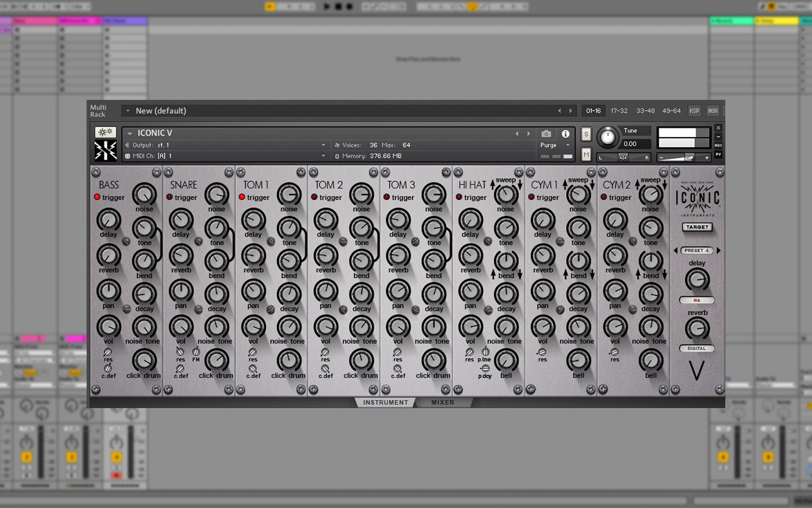Expand the ICONIC V instrument name dropdown arrow
Image resolution: width=812 pixels, height=508 pixels.
pos(130,133)
